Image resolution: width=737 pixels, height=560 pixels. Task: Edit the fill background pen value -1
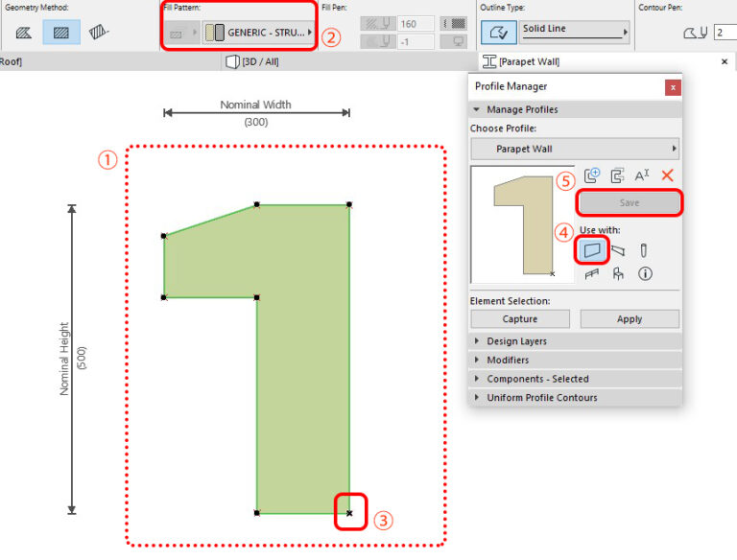[x=416, y=42]
